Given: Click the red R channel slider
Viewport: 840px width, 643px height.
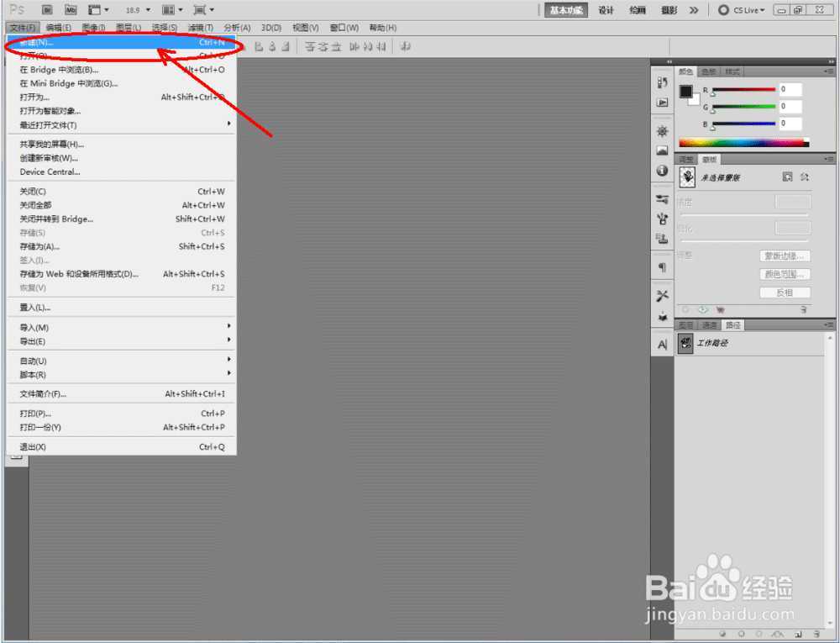Looking at the screenshot, I should [x=743, y=89].
